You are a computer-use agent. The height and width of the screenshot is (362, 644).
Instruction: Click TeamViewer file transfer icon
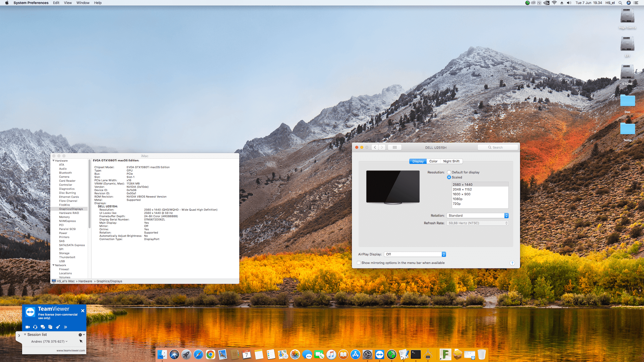click(50, 327)
